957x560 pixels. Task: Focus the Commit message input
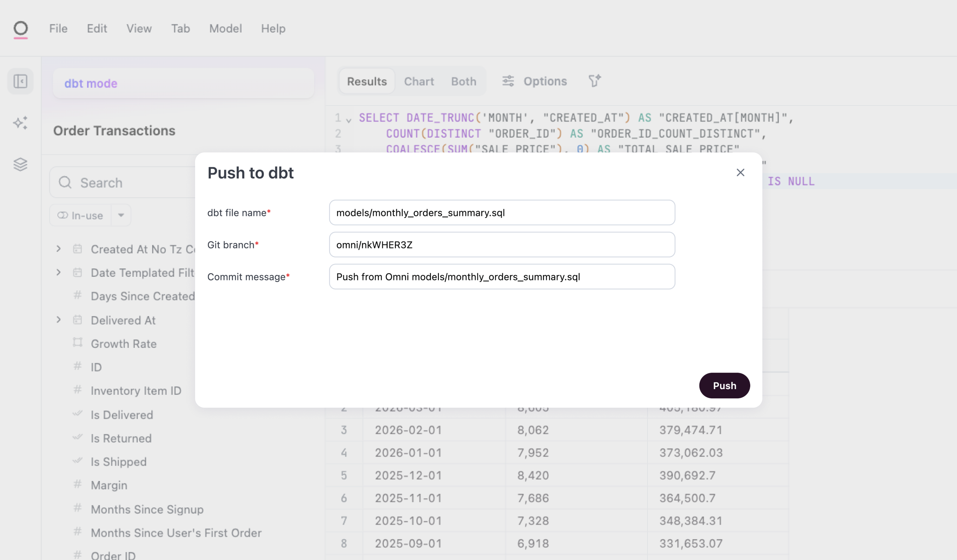point(502,277)
